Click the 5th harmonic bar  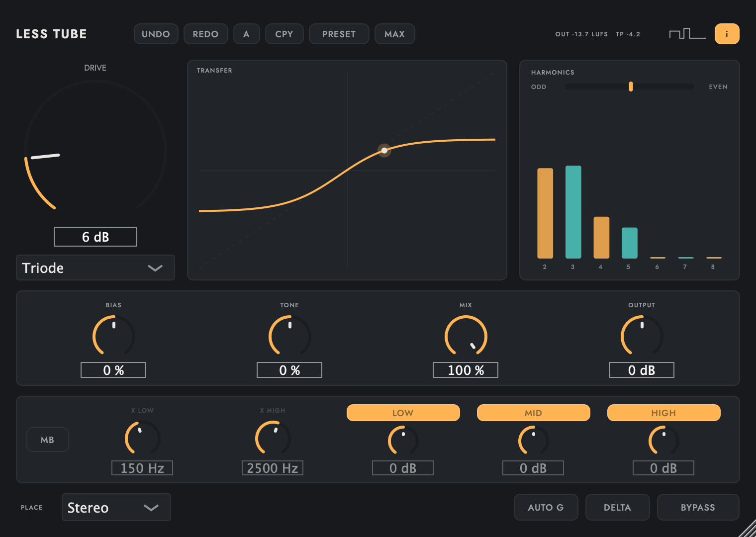pyautogui.click(x=630, y=243)
